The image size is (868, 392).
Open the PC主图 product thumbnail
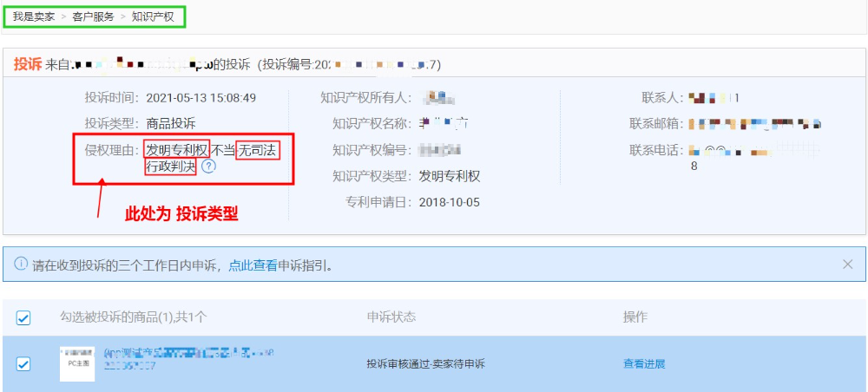77,363
